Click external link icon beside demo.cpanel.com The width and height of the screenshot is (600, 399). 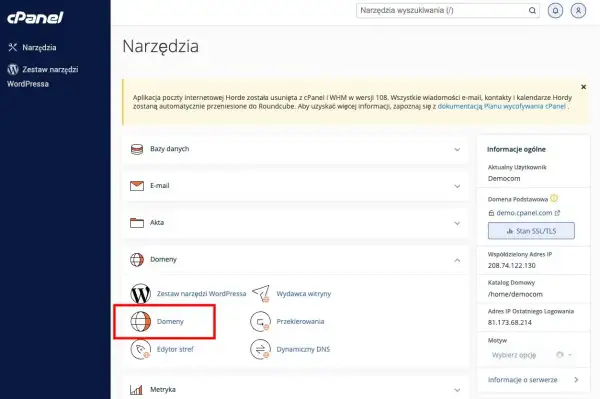(x=557, y=213)
